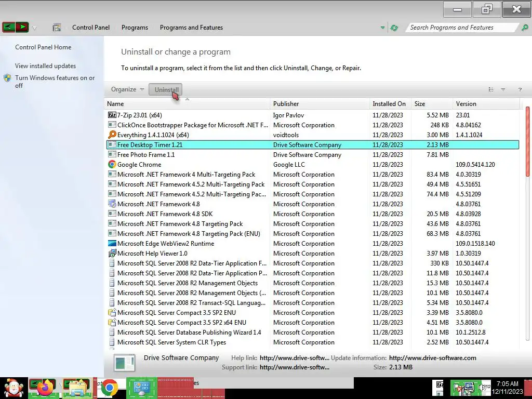
Task: Select Microsoft .NET Framework 4.8 icon
Action: point(112,204)
